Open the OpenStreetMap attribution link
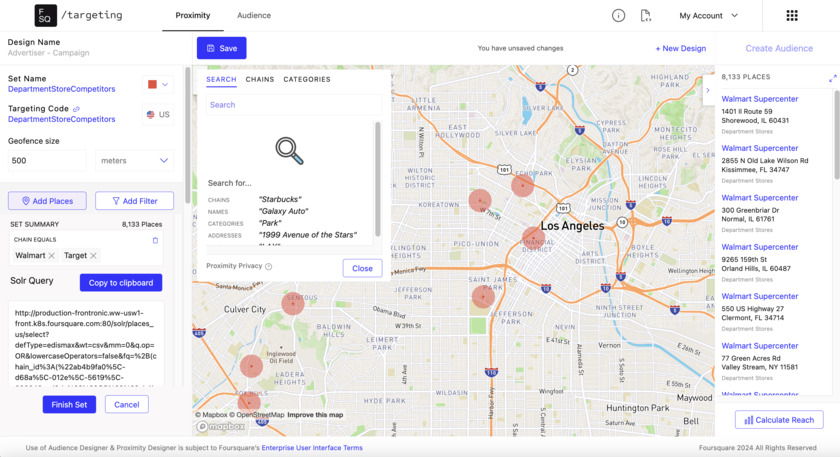This screenshot has height=457, width=840. pyautogui.click(x=257, y=415)
